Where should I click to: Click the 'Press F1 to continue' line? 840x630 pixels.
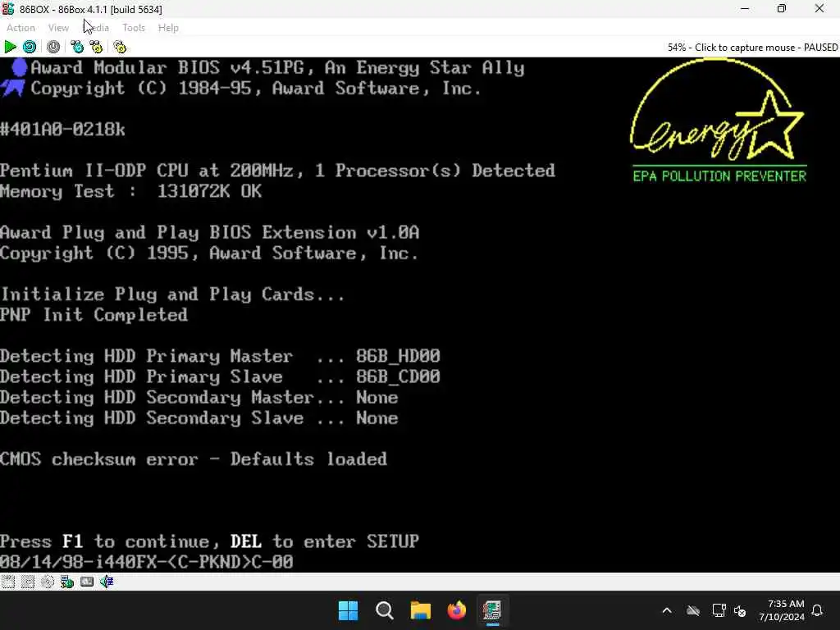(209, 541)
